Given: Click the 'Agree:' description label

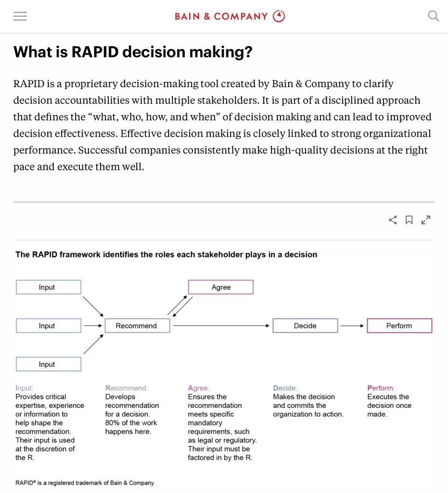Looking at the screenshot, I should pos(199,388).
